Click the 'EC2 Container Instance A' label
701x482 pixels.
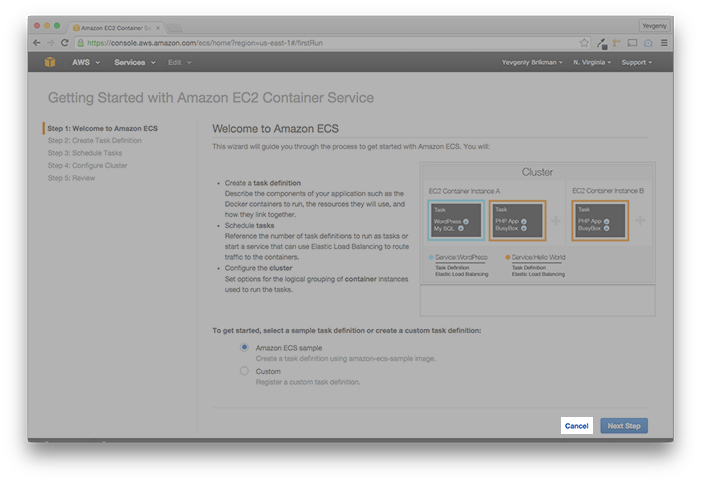point(464,191)
